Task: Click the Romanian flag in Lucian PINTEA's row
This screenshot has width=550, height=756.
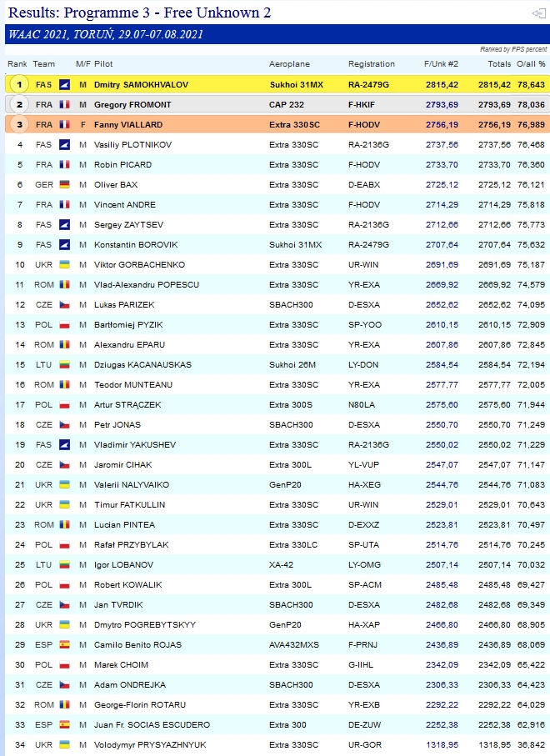Action: coord(65,524)
